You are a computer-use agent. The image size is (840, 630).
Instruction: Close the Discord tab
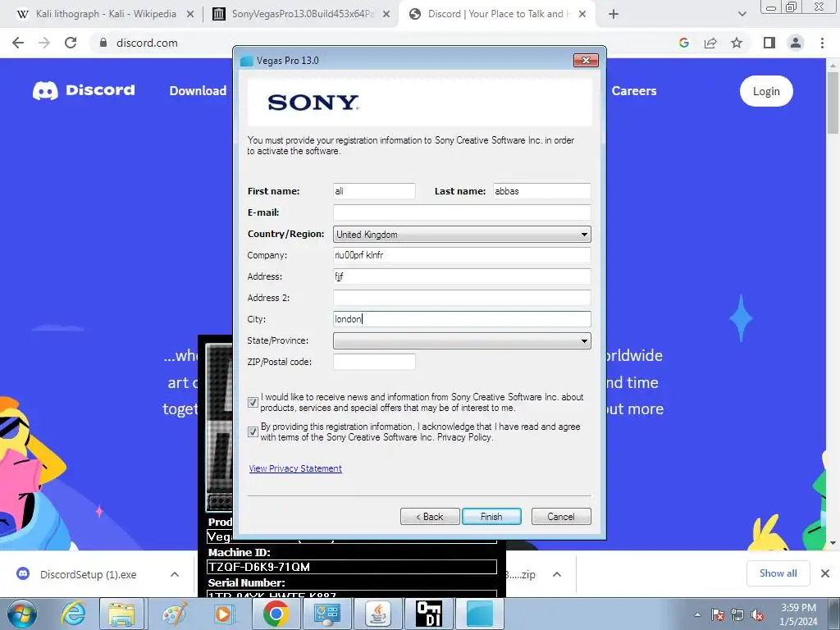click(582, 15)
